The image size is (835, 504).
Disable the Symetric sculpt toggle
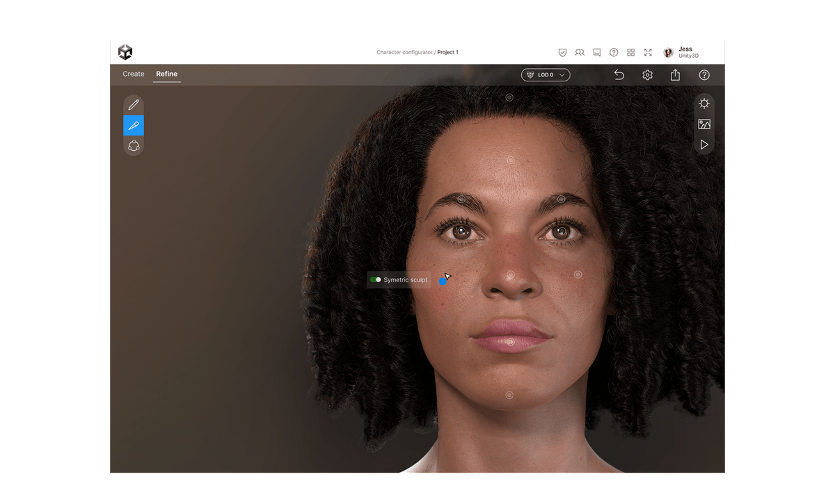click(x=376, y=279)
